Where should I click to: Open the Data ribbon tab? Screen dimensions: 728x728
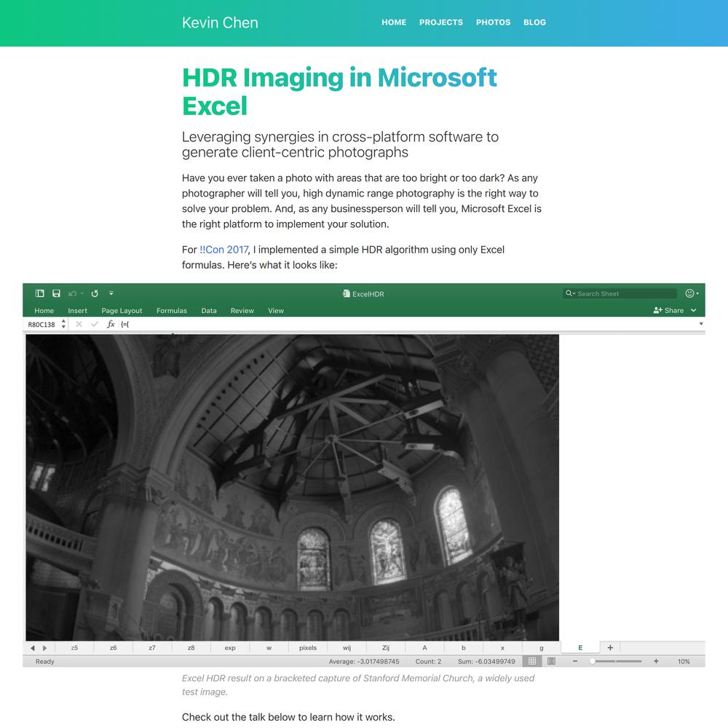click(209, 311)
